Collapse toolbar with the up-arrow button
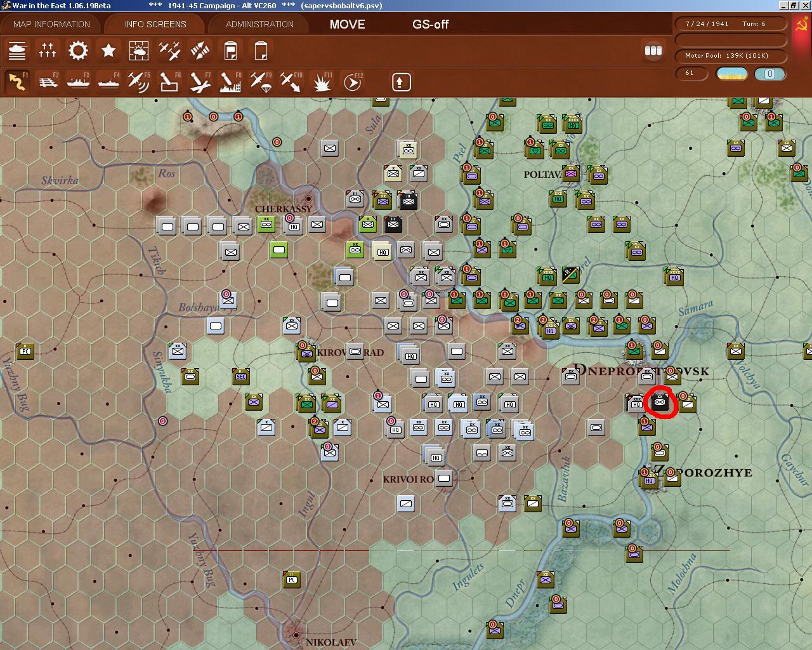This screenshot has height=650, width=812. [x=401, y=82]
